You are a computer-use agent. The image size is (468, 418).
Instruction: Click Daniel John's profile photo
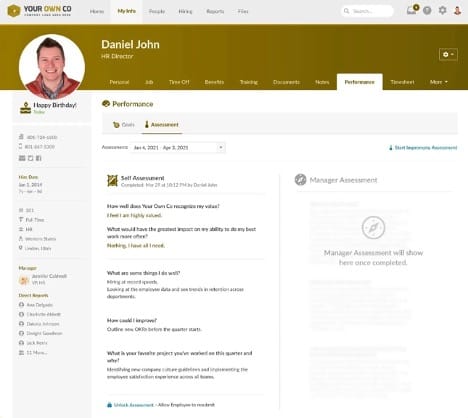coord(52,66)
